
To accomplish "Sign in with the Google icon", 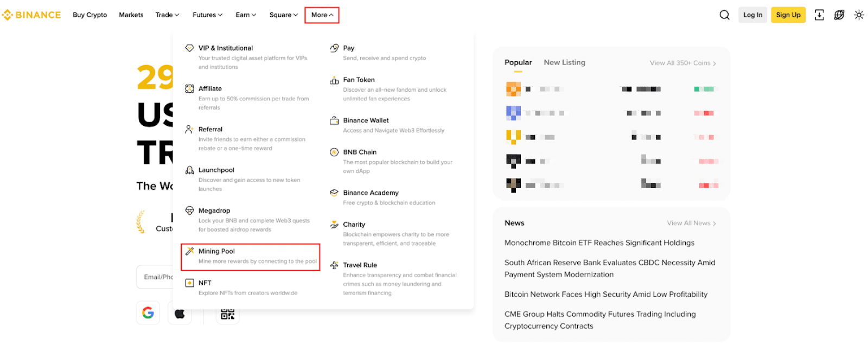I will click(148, 313).
